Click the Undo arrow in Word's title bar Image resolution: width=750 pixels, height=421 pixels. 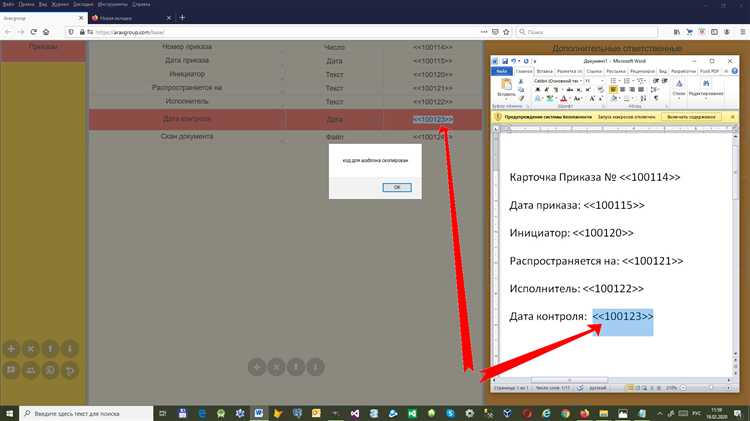513,61
